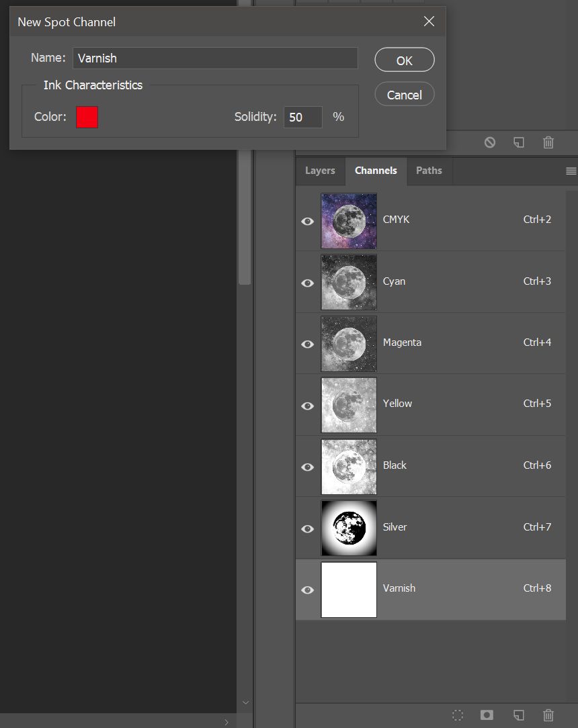The width and height of the screenshot is (578, 728).
Task: Click the Varnish channel row name
Action: (x=399, y=588)
